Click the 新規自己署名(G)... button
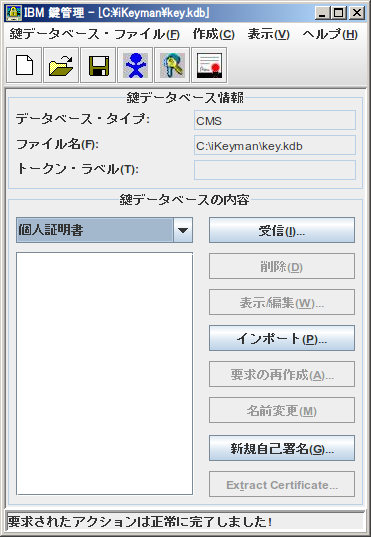This screenshot has width=371, height=537. [282, 448]
